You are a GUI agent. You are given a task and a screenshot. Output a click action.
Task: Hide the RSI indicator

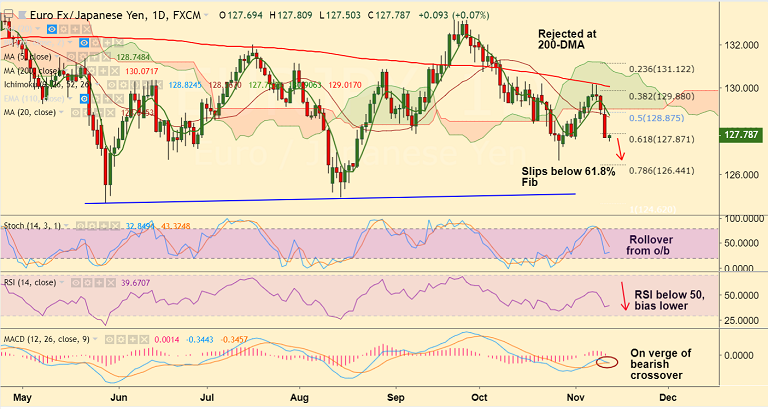(76, 283)
